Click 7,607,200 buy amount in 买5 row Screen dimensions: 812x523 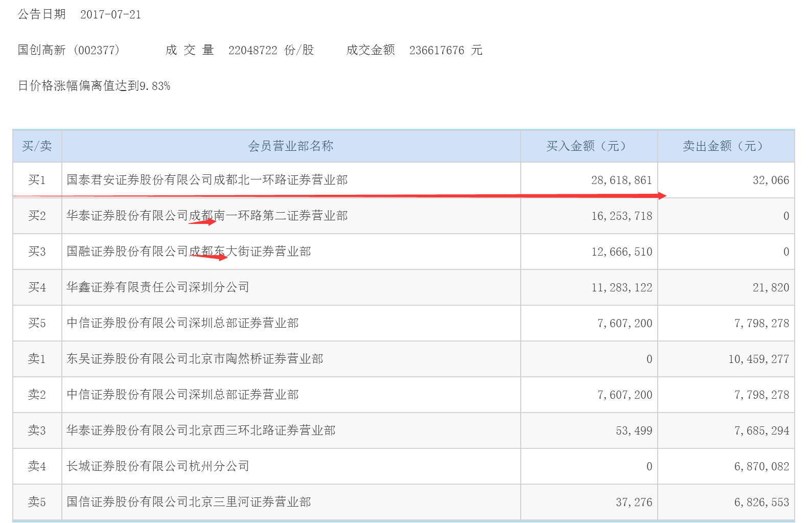[625, 323]
